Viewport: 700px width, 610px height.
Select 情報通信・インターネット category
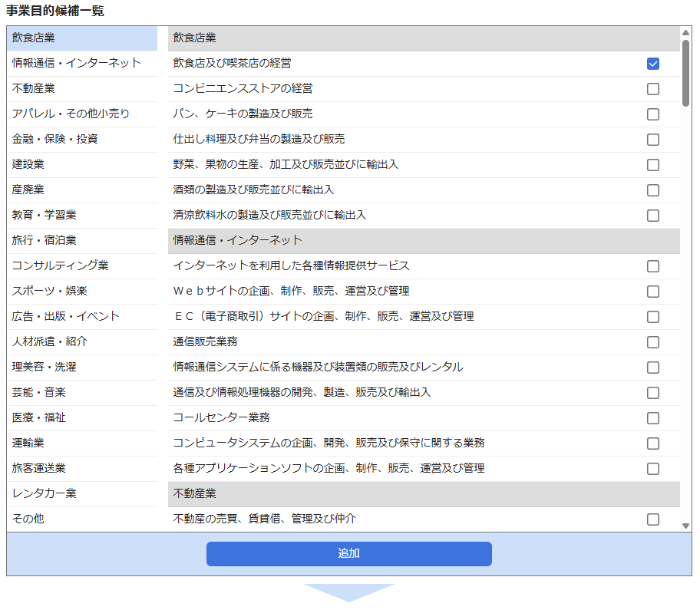[77, 63]
